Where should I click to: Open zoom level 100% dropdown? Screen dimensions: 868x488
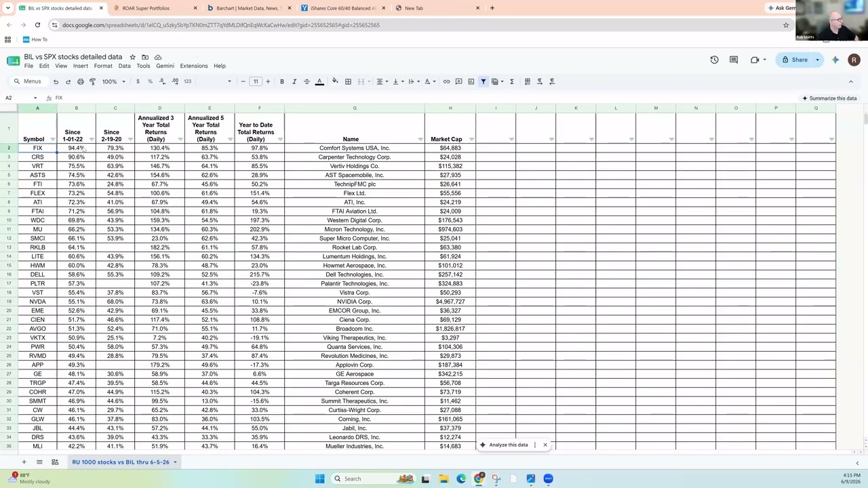[113, 81]
